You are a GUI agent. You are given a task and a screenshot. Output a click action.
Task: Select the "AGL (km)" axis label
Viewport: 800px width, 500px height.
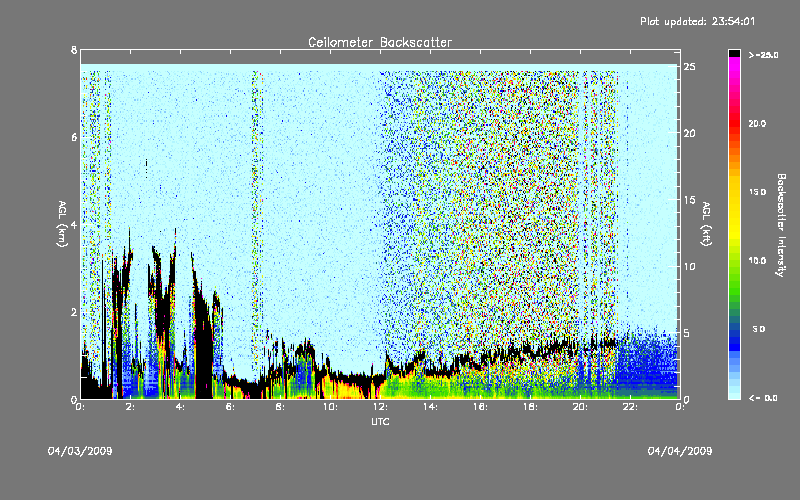click(x=62, y=224)
